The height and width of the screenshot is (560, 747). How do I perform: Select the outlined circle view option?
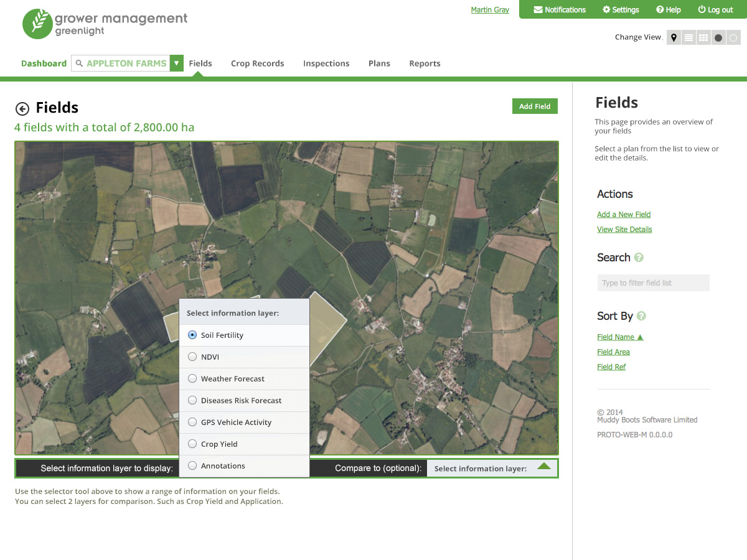pos(733,37)
